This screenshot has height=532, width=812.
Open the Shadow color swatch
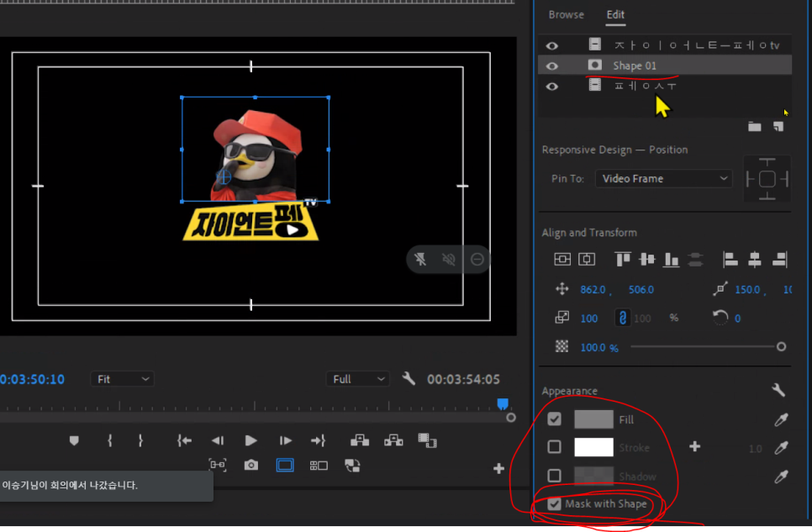[593, 476]
